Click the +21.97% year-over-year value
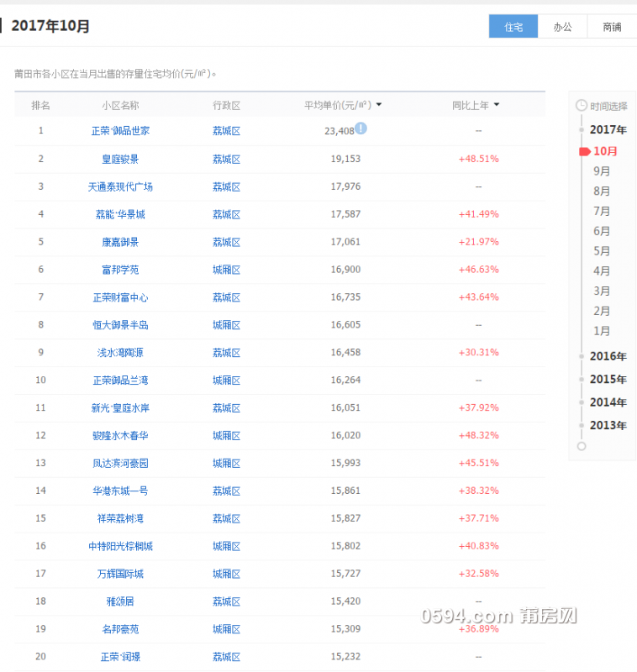The height and width of the screenshot is (672, 637). (x=478, y=242)
